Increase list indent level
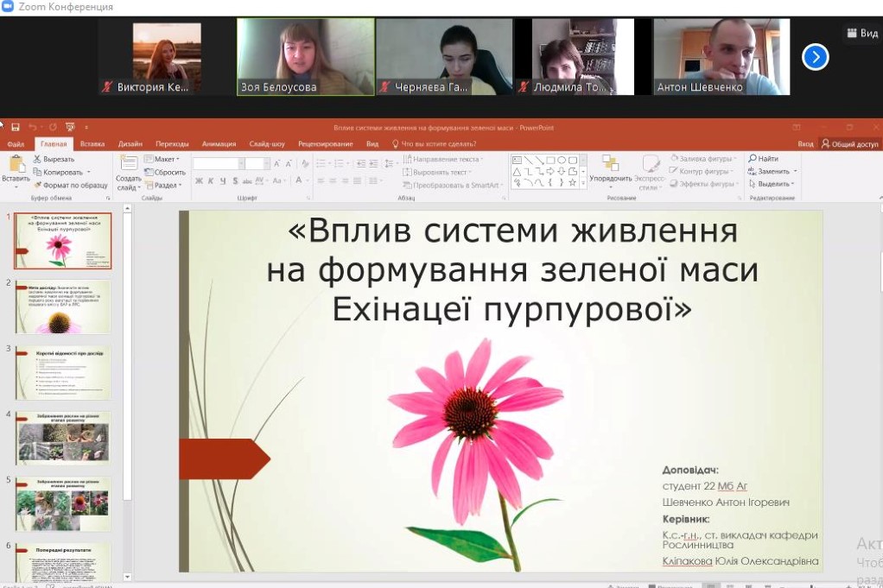 (373, 164)
